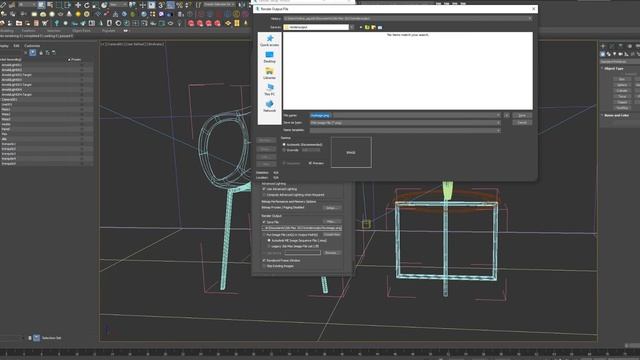
Task: Select Geometry category icon in command panel
Action: (x=603, y=54)
